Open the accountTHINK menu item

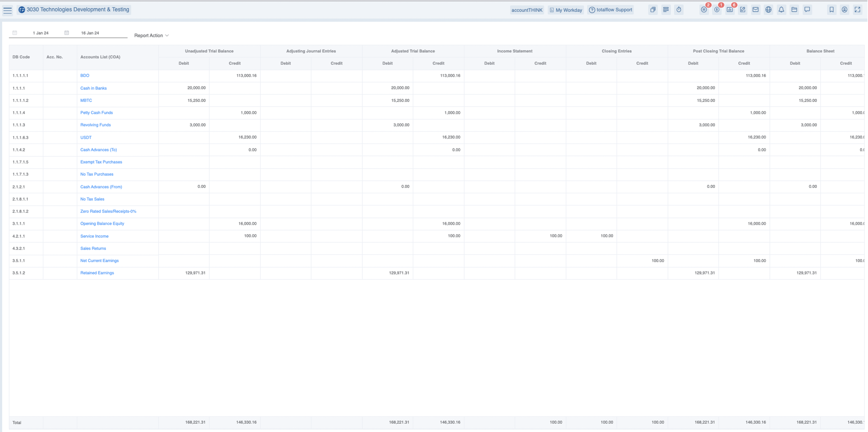tap(527, 10)
